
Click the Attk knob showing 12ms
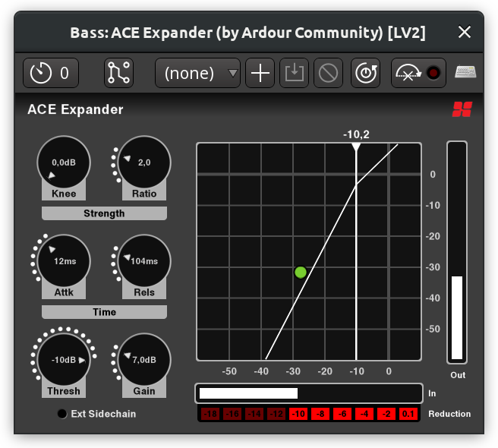(x=64, y=261)
